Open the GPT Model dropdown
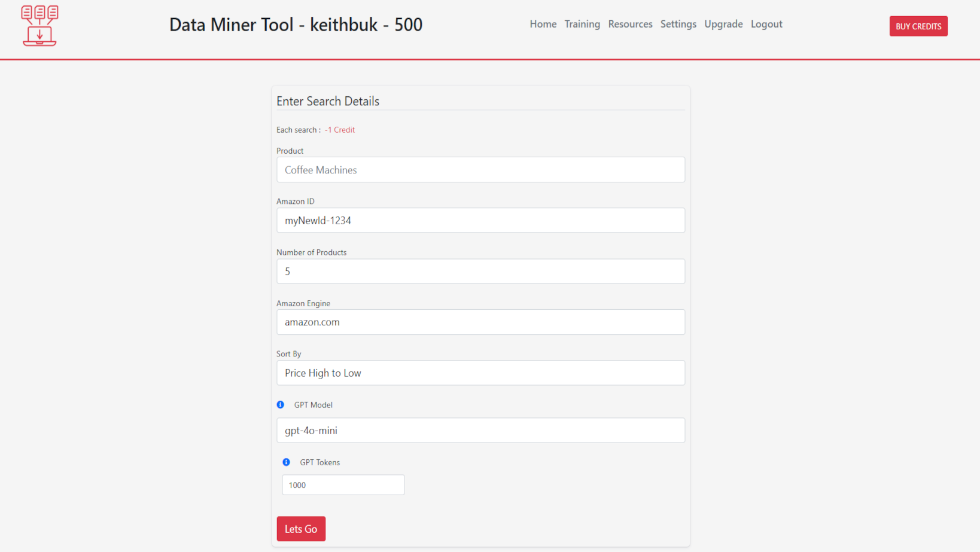Screen dimensions: 980x552 [480, 430]
